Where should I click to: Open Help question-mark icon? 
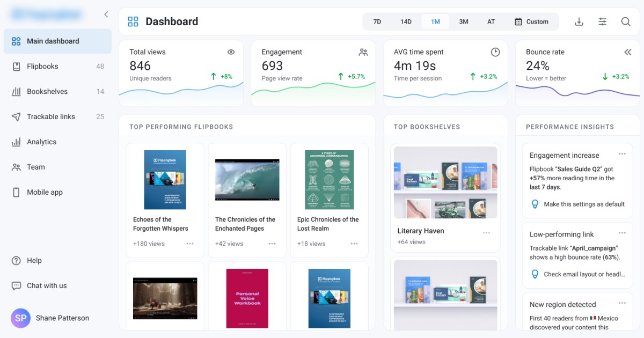[16, 261]
